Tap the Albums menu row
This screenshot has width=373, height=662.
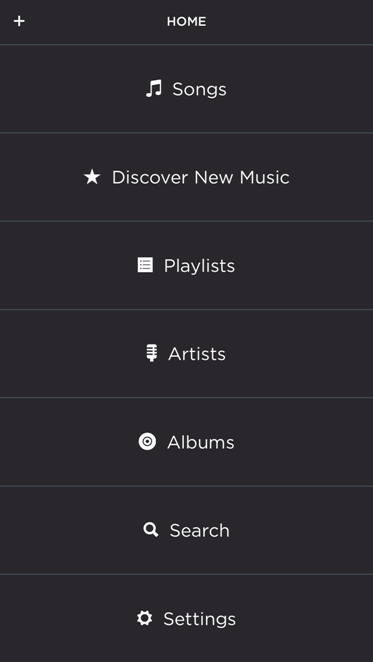[x=186, y=442]
